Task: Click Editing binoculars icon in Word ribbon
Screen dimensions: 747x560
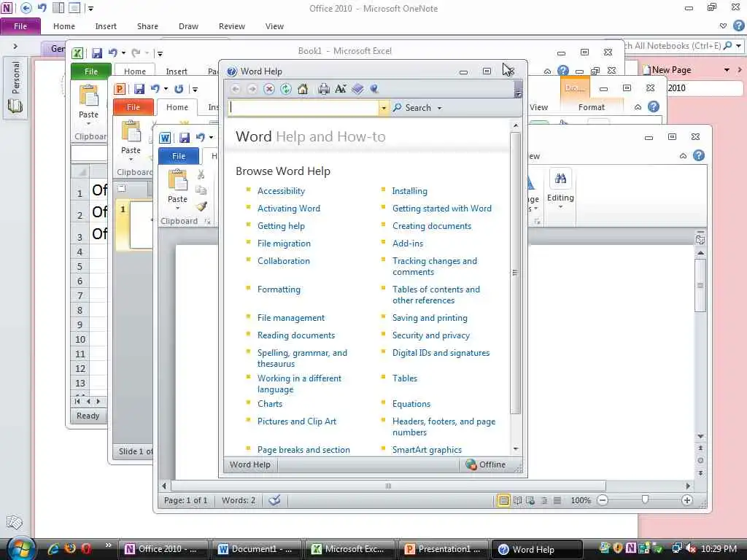Action: pyautogui.click(x=560, y=179)
